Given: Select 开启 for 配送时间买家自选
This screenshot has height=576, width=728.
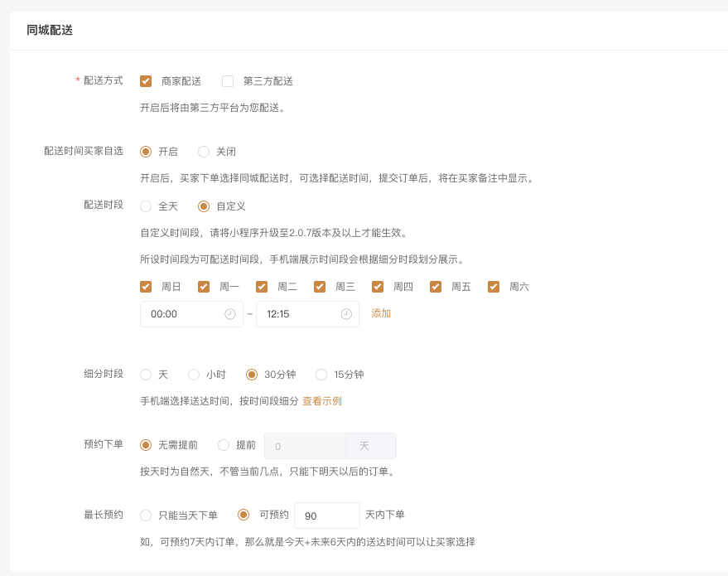Looking at the screenshot, I should click(x=146, y=152).
